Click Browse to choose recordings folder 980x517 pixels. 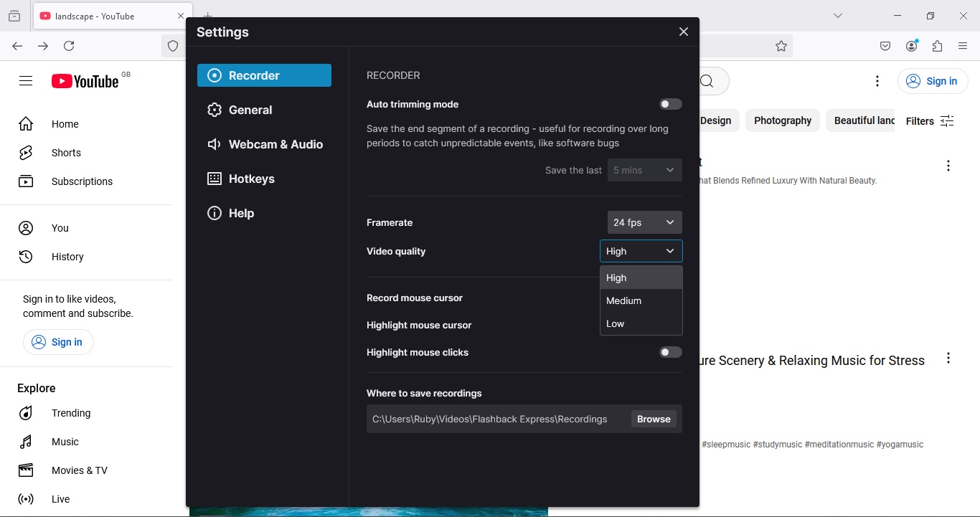point(654,419)
